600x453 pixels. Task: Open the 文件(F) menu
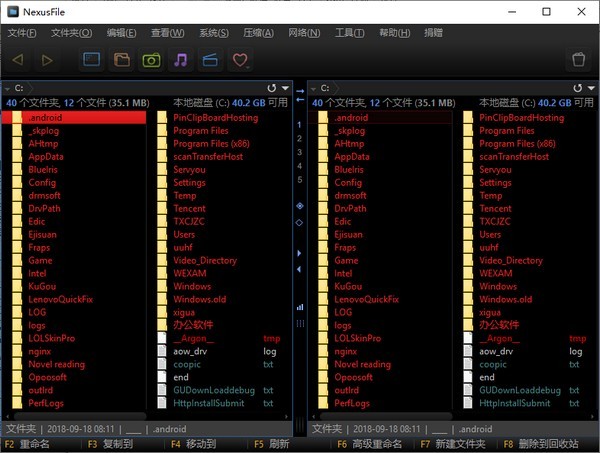(x=22, y=33)
